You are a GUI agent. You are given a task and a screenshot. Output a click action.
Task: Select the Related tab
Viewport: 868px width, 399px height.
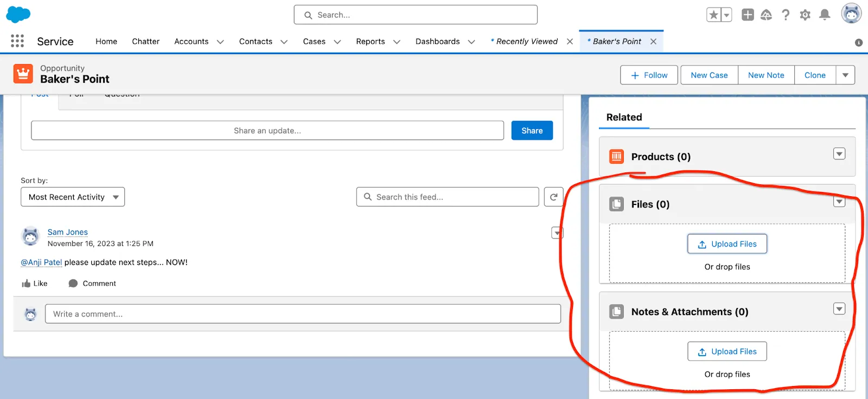point(624,117)
